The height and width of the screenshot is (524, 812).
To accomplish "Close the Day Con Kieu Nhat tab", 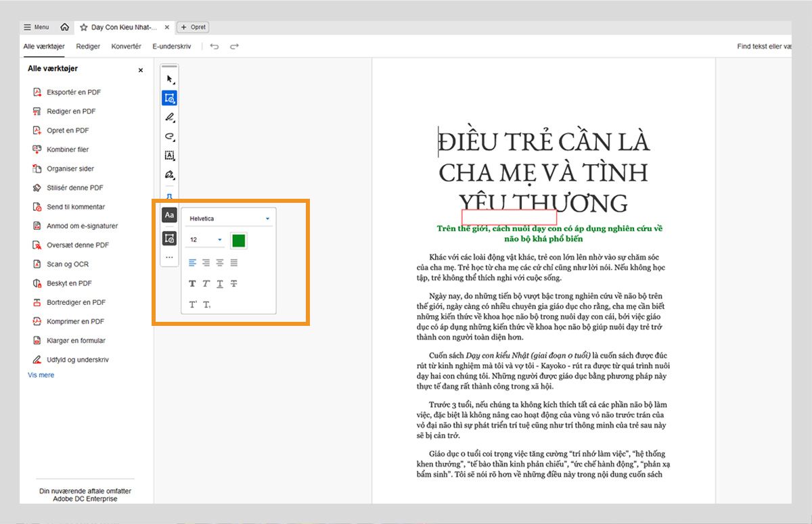I will click(x=167, y=28).
